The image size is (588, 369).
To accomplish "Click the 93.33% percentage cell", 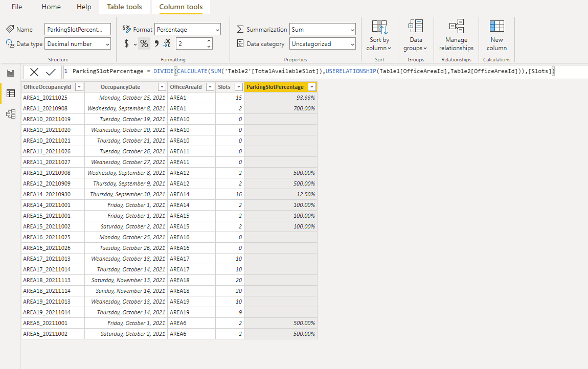I will pyautogui.click(x=281, y=98).
